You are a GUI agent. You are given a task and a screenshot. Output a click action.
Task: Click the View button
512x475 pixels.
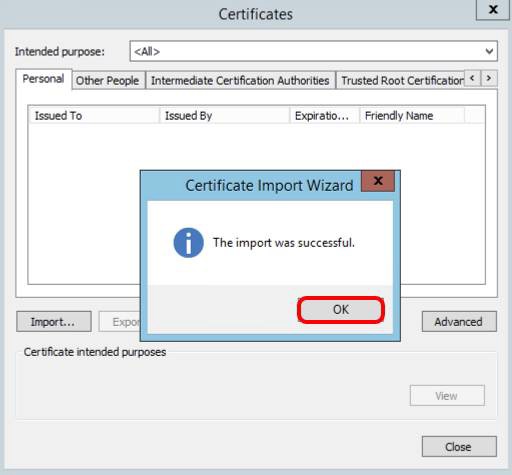[447, 396]
